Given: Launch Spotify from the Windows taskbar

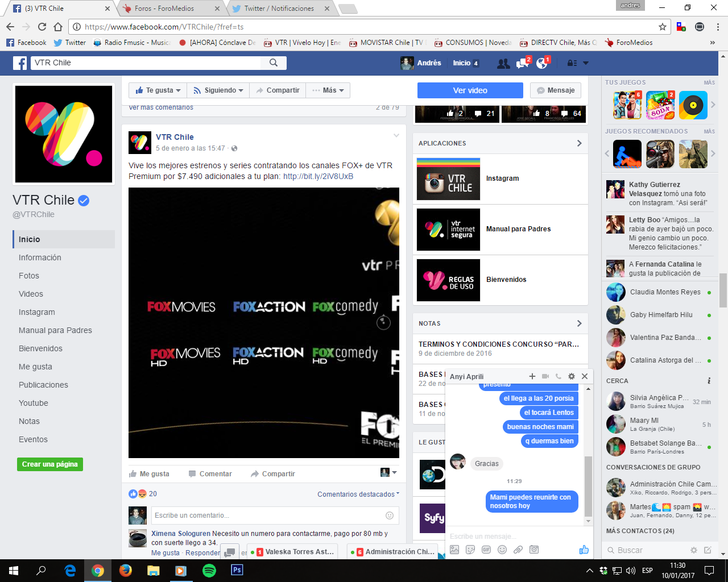Looking at the screenshot, I should [209, 570].
